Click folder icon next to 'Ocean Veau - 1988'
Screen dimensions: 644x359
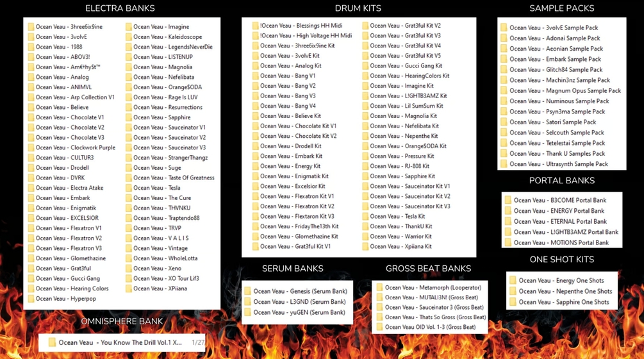31,47
